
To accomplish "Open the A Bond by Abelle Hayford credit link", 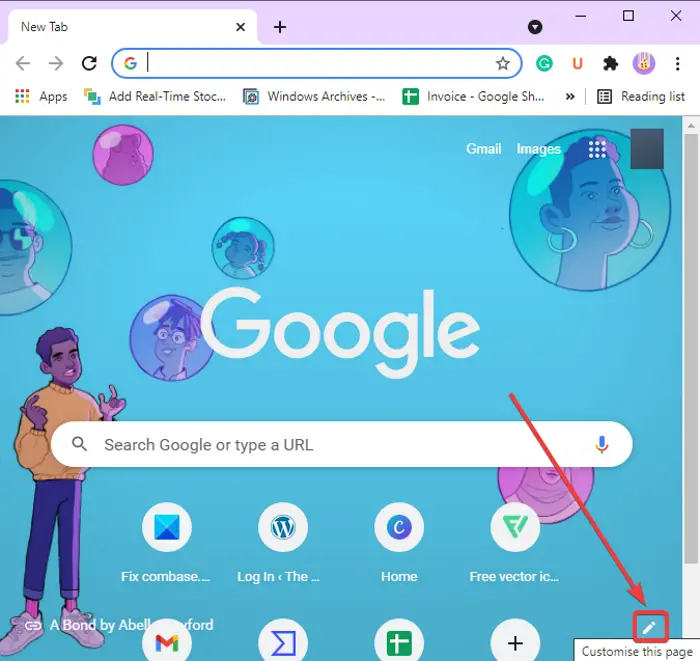I will coord(119,625).
